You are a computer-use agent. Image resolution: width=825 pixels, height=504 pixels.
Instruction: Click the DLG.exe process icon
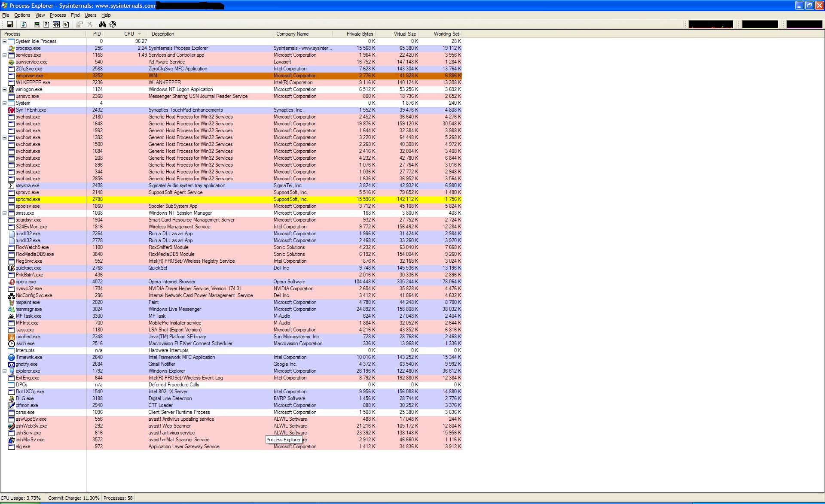[x=12, y=398]
